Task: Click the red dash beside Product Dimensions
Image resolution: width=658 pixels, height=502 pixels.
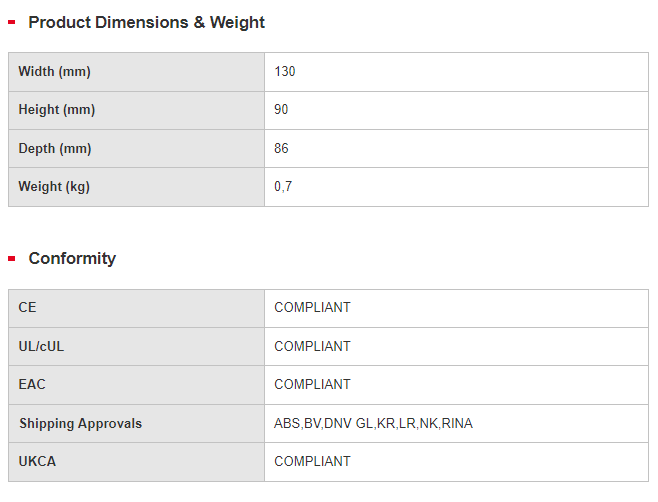Action: tap(12, 22)
